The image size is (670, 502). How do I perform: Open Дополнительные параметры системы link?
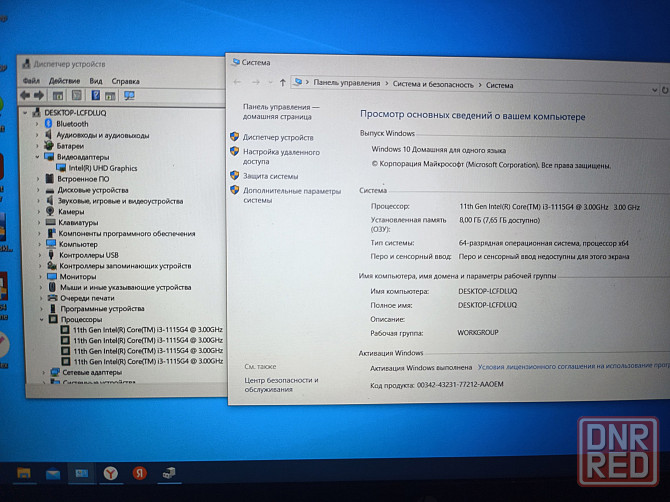292,196
